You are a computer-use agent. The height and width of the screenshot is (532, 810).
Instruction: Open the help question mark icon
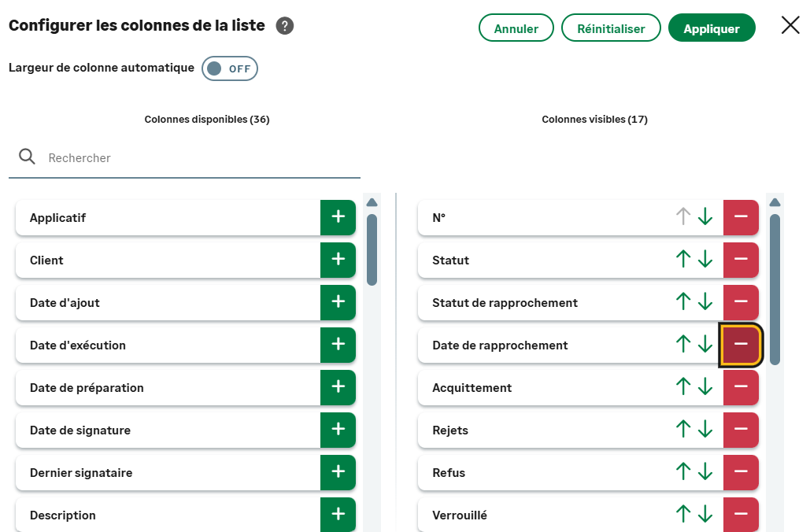[285, 26]
